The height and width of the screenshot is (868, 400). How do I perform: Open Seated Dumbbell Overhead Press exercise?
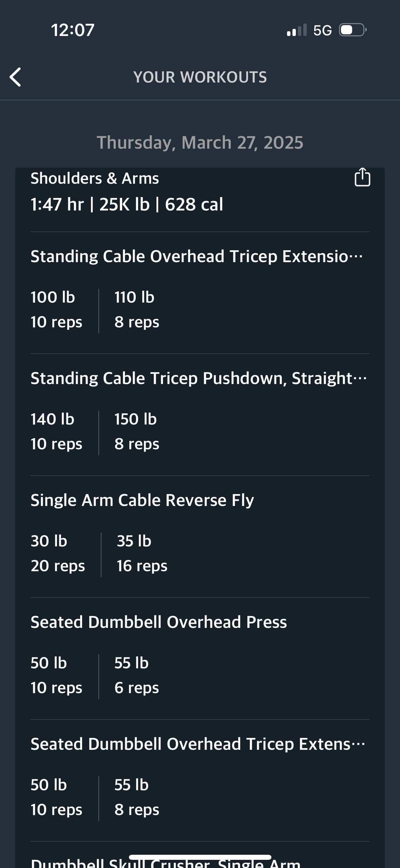tap(159, 622)
